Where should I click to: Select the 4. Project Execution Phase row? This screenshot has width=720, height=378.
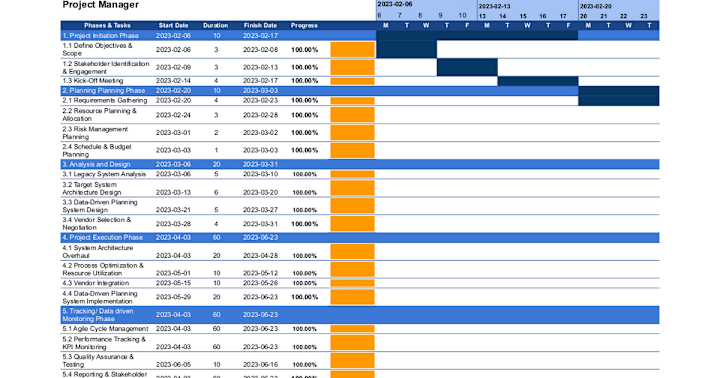[x=360, y=237]
